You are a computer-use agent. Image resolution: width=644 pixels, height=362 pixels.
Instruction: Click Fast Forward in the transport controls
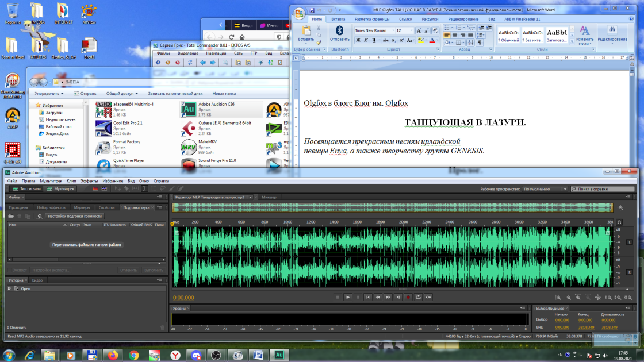pos(388,297)
